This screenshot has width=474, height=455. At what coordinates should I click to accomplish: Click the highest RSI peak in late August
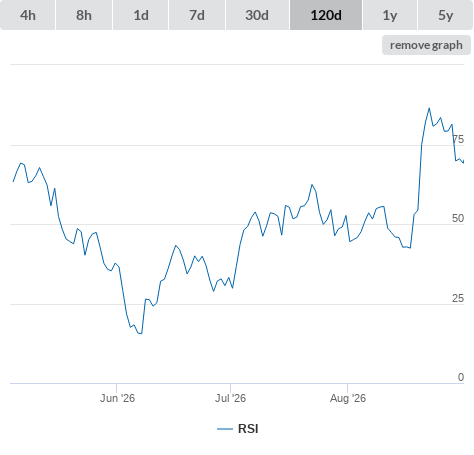429,108
